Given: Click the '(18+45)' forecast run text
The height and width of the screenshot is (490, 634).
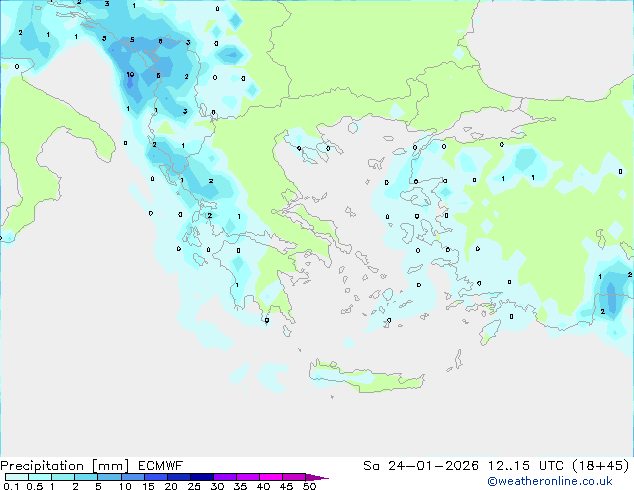Looking at the screenshot, I should [x=601, y=466].
